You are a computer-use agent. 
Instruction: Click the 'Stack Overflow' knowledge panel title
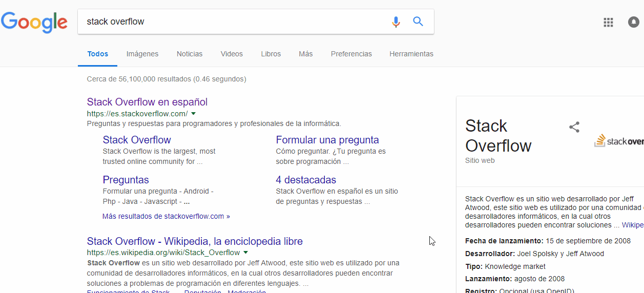pyautogui.click(x=498, y=136)
